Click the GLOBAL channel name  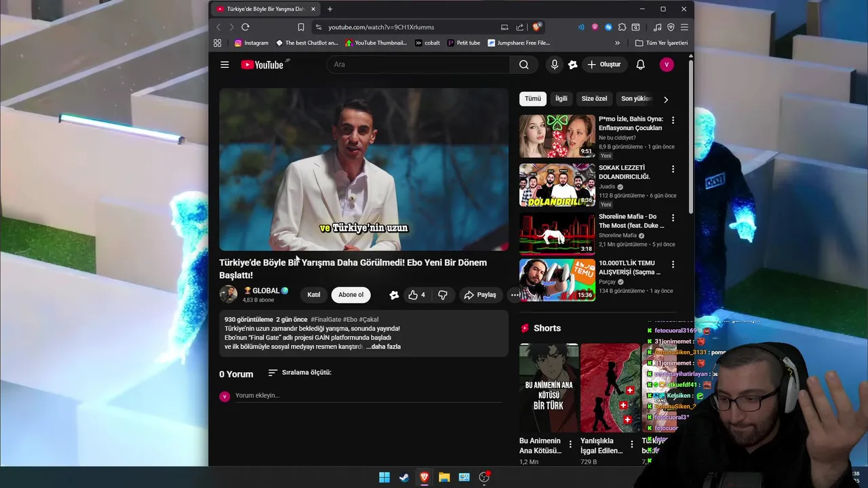[266, 291]
